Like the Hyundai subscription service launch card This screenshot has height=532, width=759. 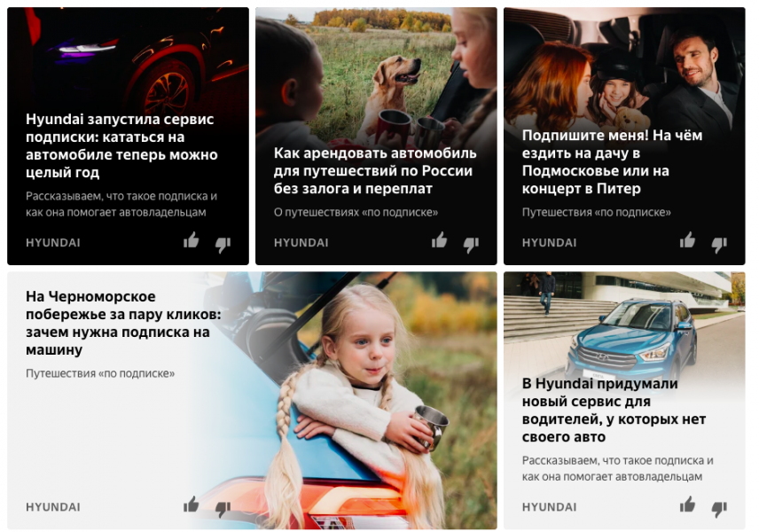(192, 240)
